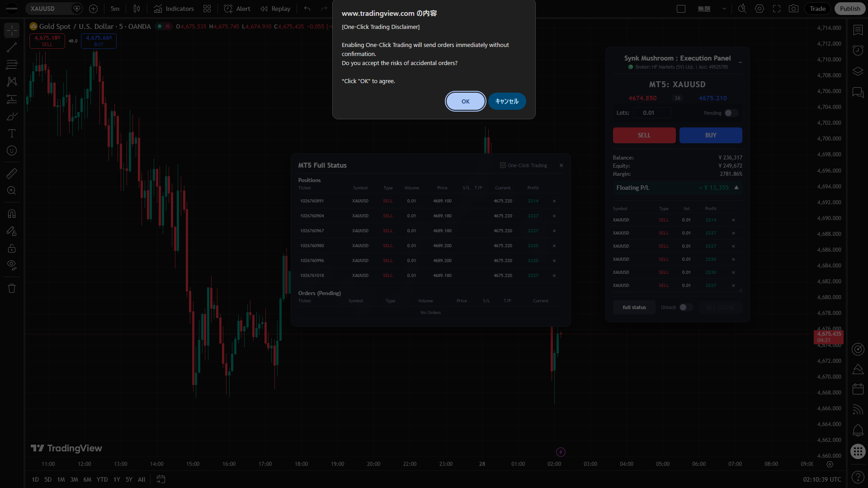Open the notifications bell panel

click(858, 430)
